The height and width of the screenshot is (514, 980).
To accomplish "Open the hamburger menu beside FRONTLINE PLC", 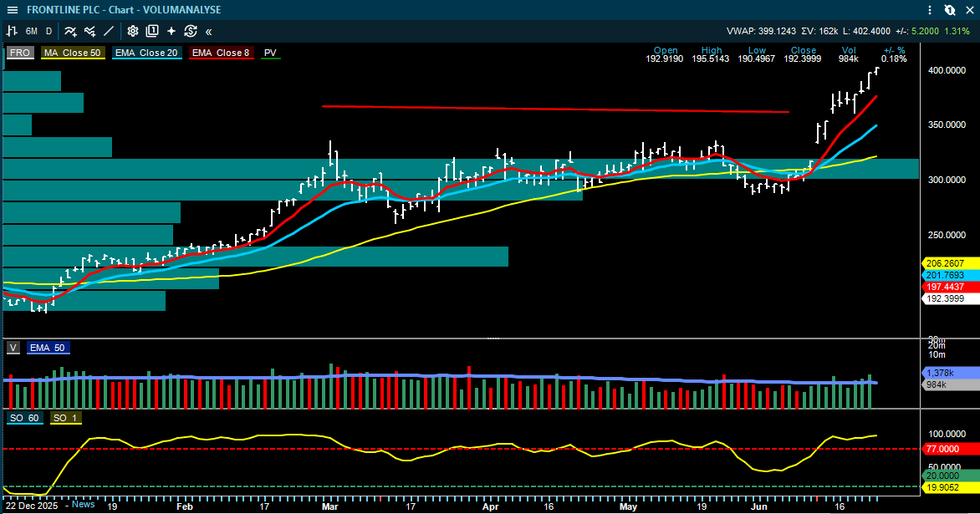I will point(13,10).
